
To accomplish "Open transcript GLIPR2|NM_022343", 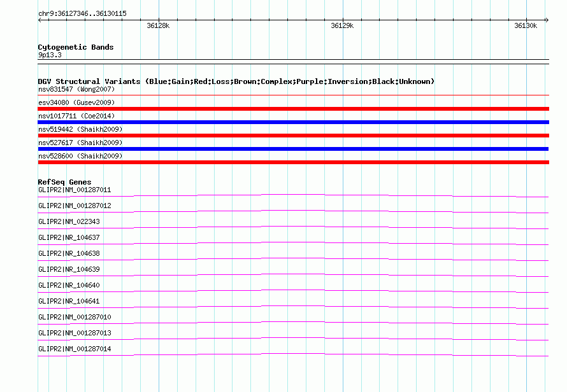I will point(69,222).
